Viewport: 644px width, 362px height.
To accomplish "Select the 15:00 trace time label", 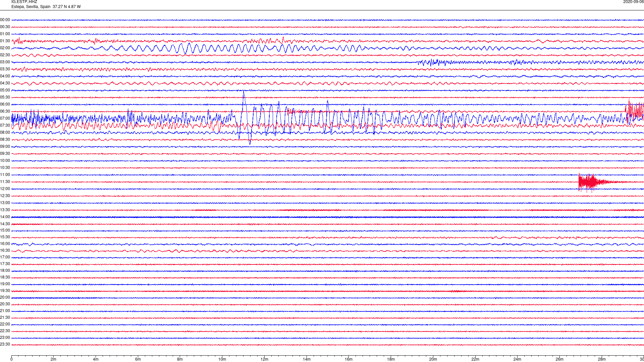I will (5, 231).
